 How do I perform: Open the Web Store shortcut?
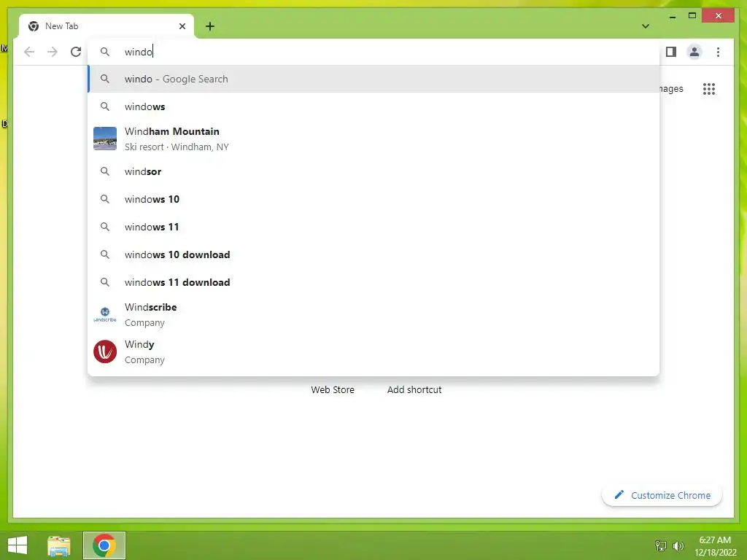[333, 389]
